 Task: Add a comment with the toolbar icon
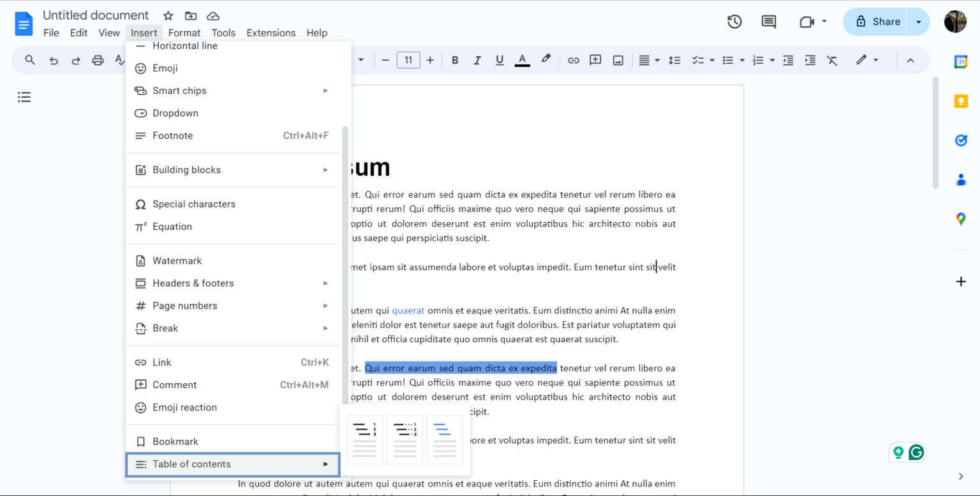[595, 59]
